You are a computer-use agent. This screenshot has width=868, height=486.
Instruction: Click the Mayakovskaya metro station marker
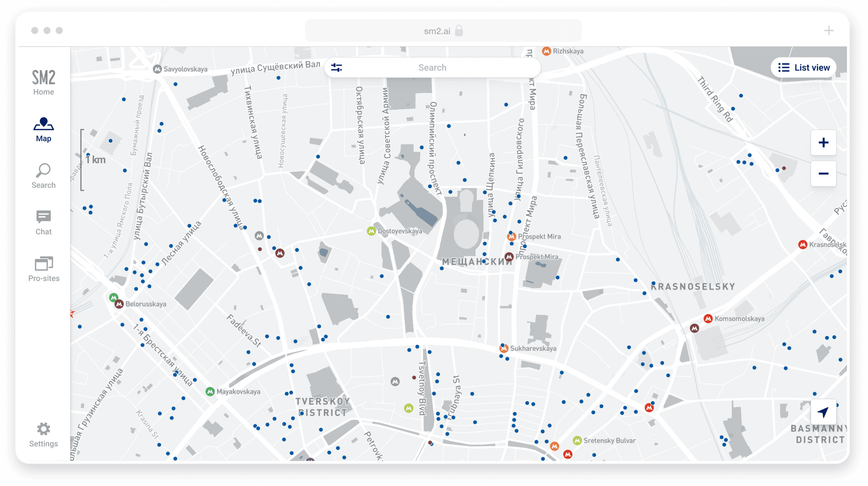pyautogui.click(x=210, y=392)
